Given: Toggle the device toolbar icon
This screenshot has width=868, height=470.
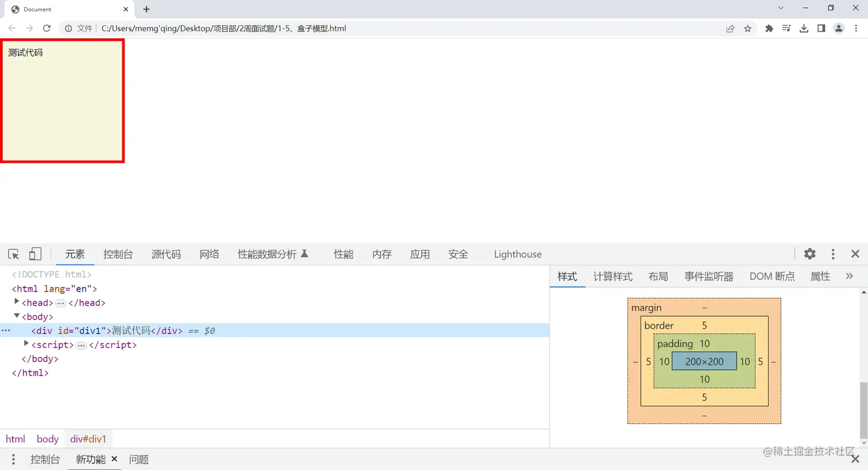Looking at the screenshot, I should pos(35,254).
